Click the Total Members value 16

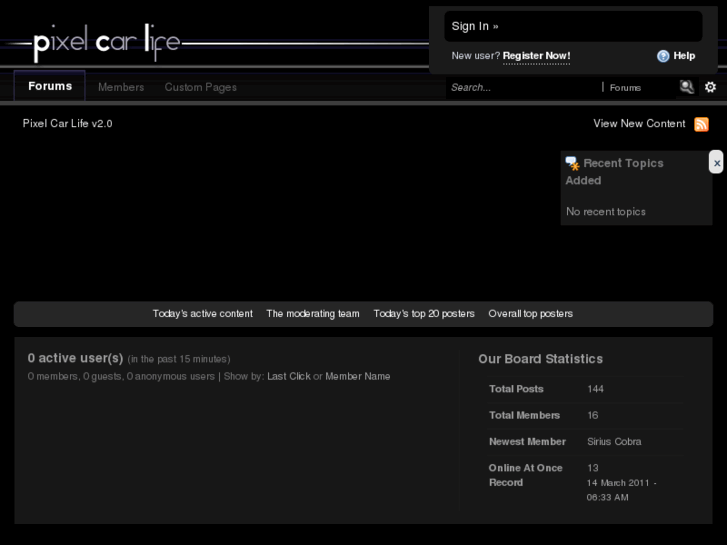click(593, 415)
